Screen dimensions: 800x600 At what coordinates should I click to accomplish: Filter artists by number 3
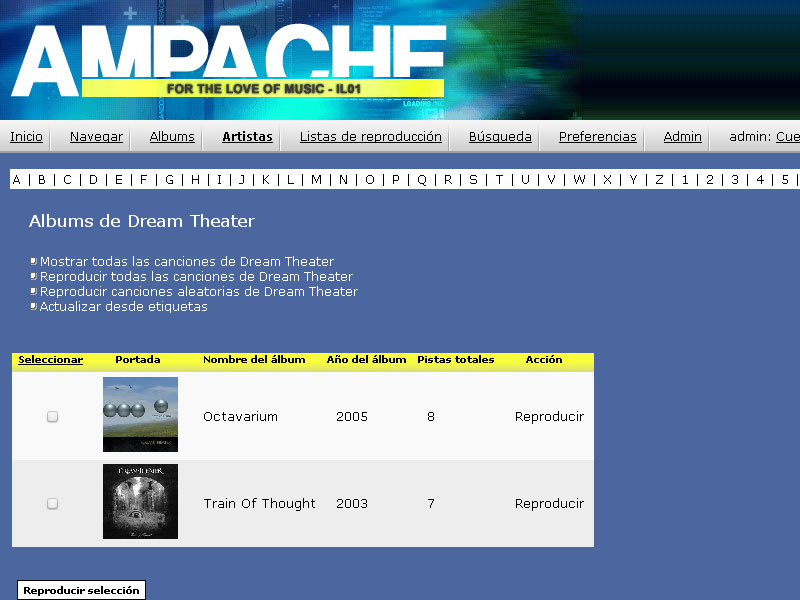pyautogui.click(x=735, y=180)
